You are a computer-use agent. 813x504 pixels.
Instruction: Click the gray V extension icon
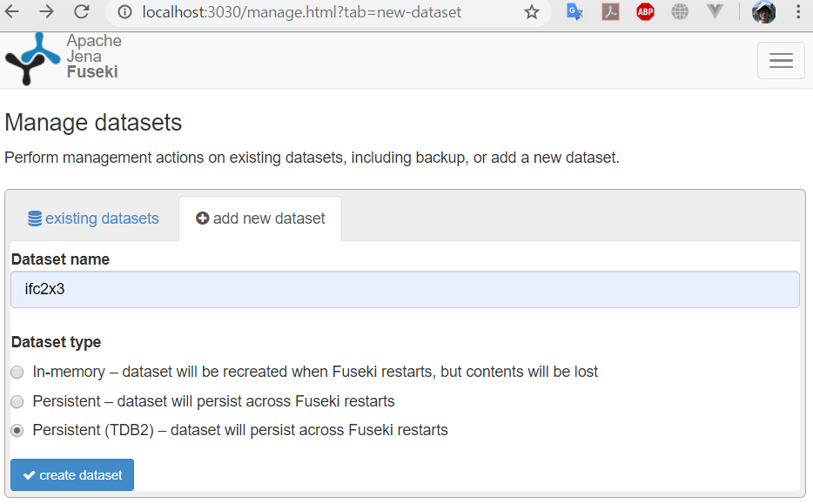(x=715, y=11)
